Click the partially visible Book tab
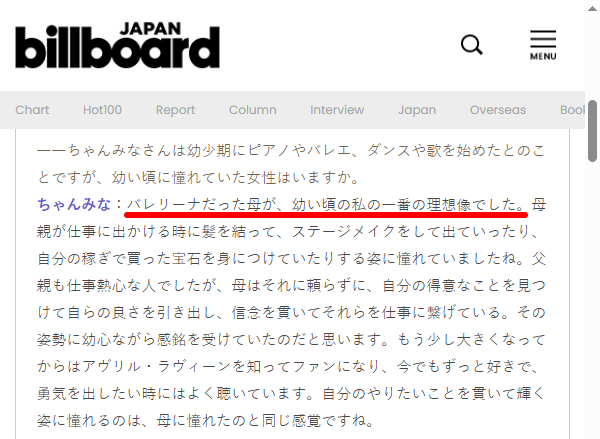Screen dimensions: 600x439 [571, 110]
